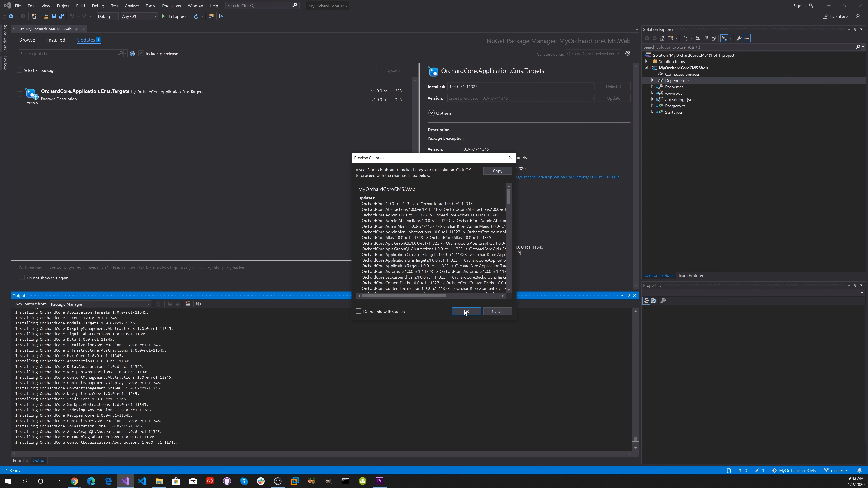The width and height of the screenshot is (868, 488).
Task: Click the Clear All icon in Output toolbar
Action: point(188,304)
